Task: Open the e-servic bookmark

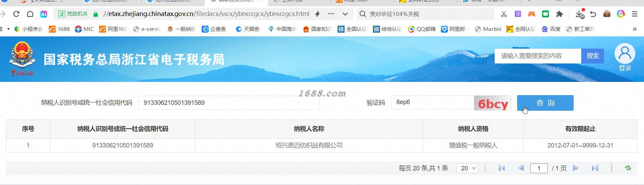Action: [x=147, y=29]
